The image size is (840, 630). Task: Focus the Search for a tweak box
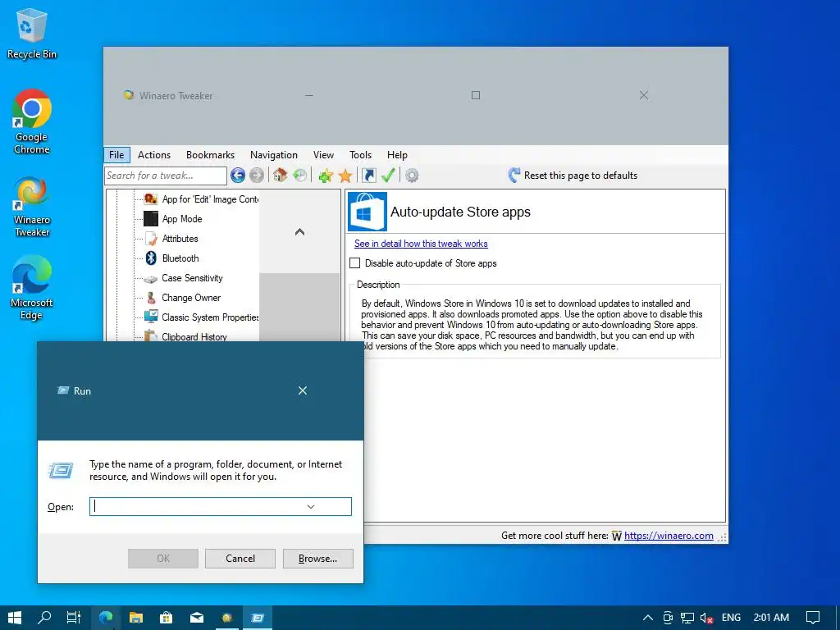(166, 176)
